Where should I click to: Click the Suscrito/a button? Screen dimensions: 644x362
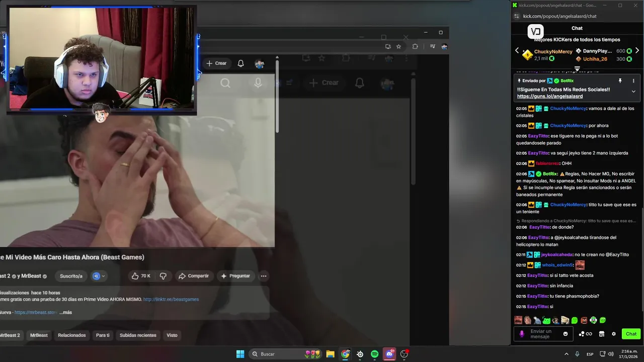(x=71, y=276)
